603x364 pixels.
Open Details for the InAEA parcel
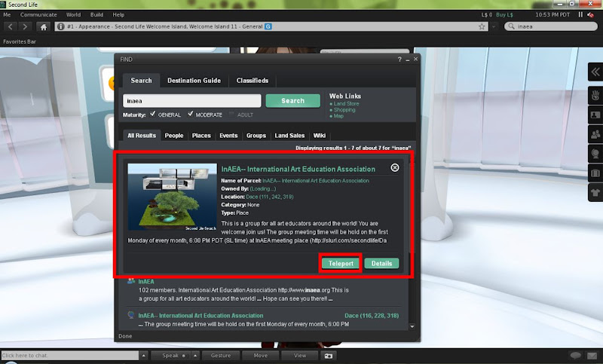pyautogui.click(x=381, y=263)
